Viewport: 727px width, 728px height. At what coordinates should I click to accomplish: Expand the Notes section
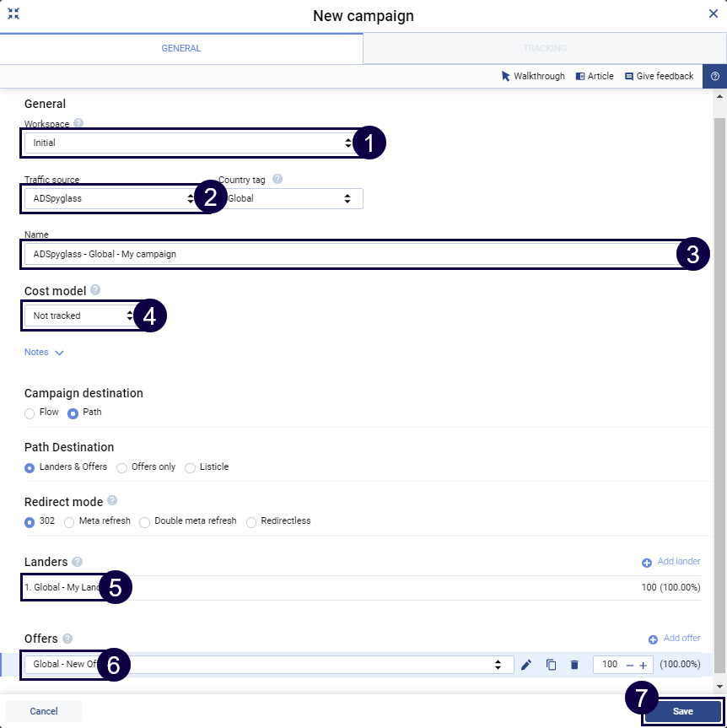(x=44, y=353)
